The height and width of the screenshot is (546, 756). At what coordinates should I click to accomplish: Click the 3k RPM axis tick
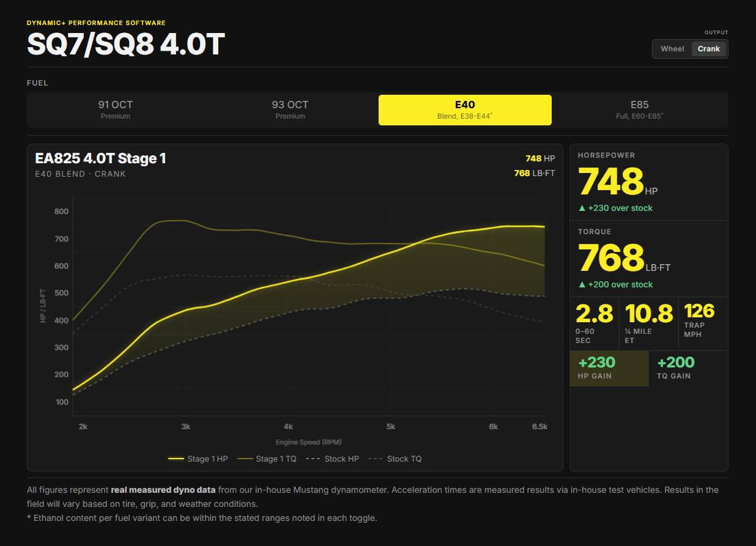[185, 427]
